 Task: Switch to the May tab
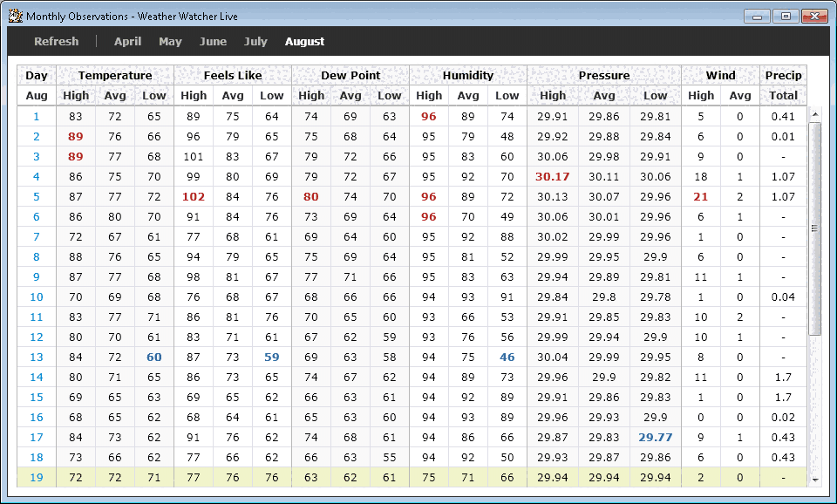pos(170,41)
